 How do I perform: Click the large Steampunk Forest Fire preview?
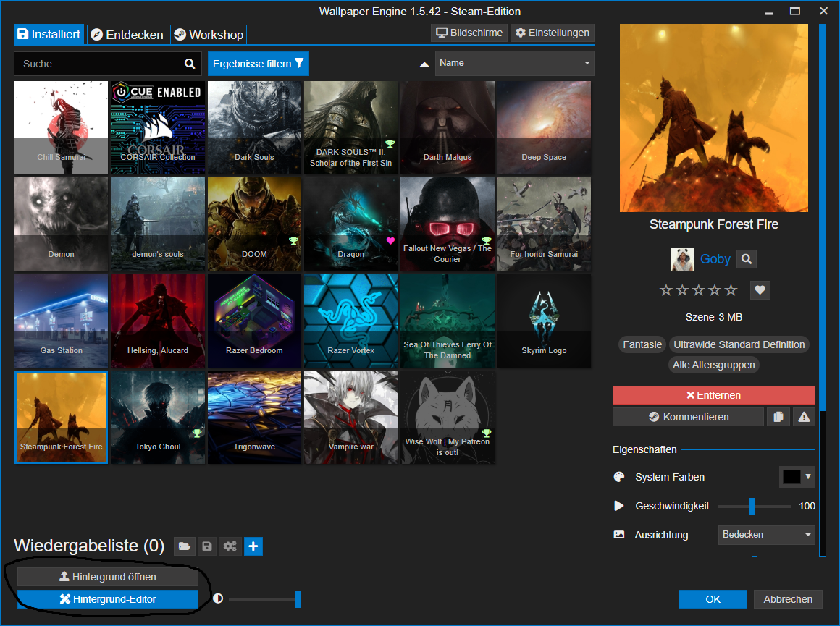click(x=713, y=118)
